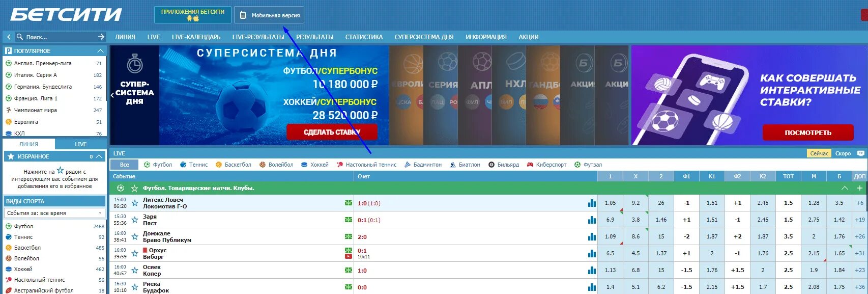Filter live events by Баскетбол

(x=234, y=165)
